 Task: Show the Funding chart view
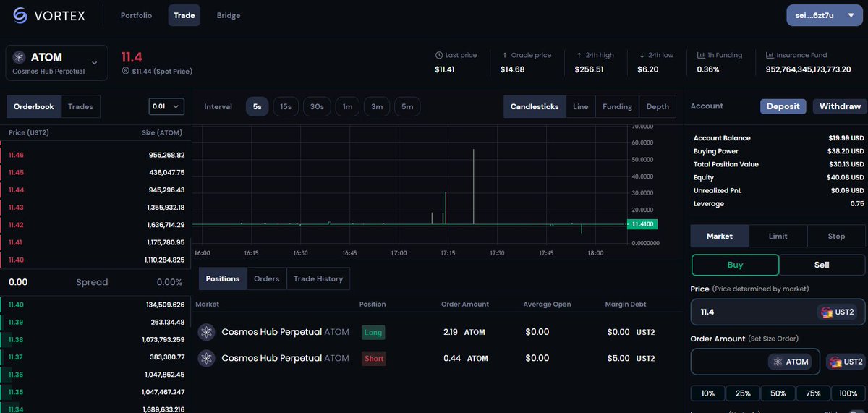617,106
